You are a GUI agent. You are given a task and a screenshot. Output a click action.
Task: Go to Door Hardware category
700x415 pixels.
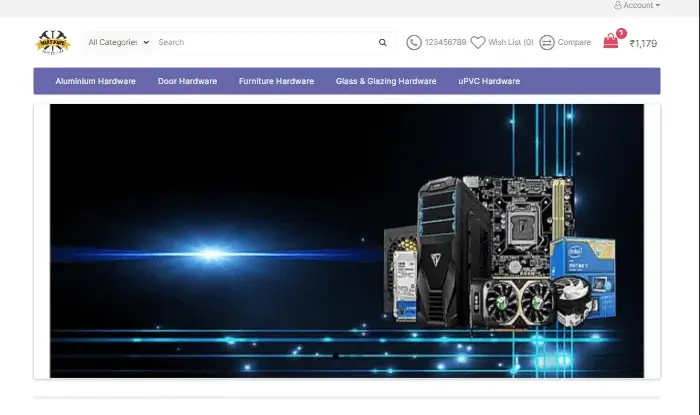187,81
